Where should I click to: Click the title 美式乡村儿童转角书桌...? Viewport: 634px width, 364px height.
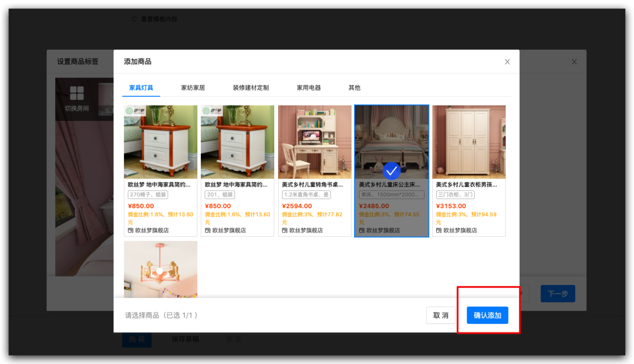pos(313,185)
